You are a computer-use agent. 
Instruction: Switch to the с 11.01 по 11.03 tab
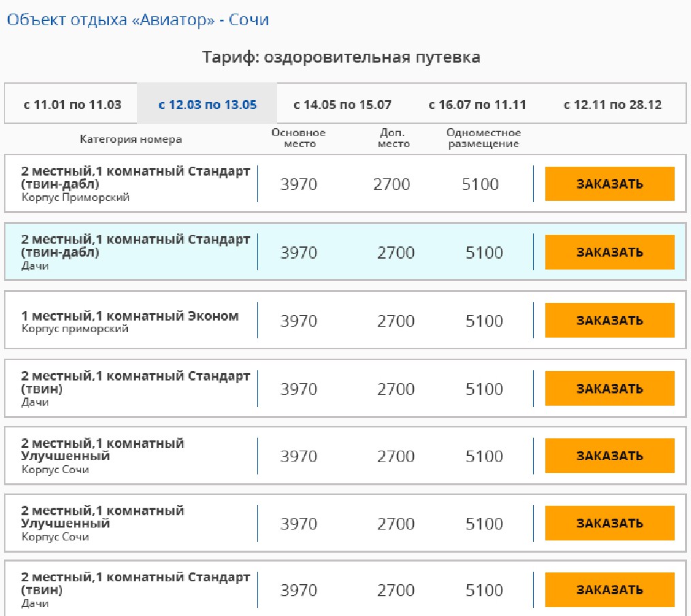point(72,105)
